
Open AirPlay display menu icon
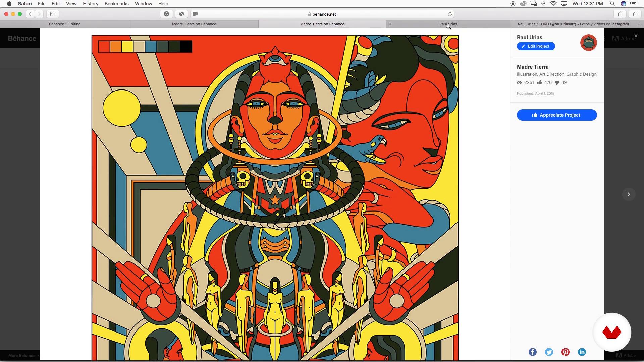point(564,4)
